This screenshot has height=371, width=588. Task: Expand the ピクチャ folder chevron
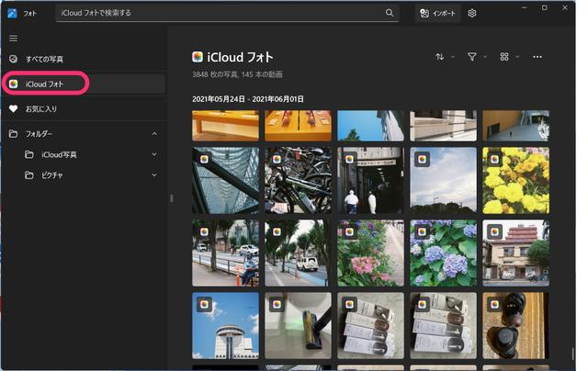(153, 174)
